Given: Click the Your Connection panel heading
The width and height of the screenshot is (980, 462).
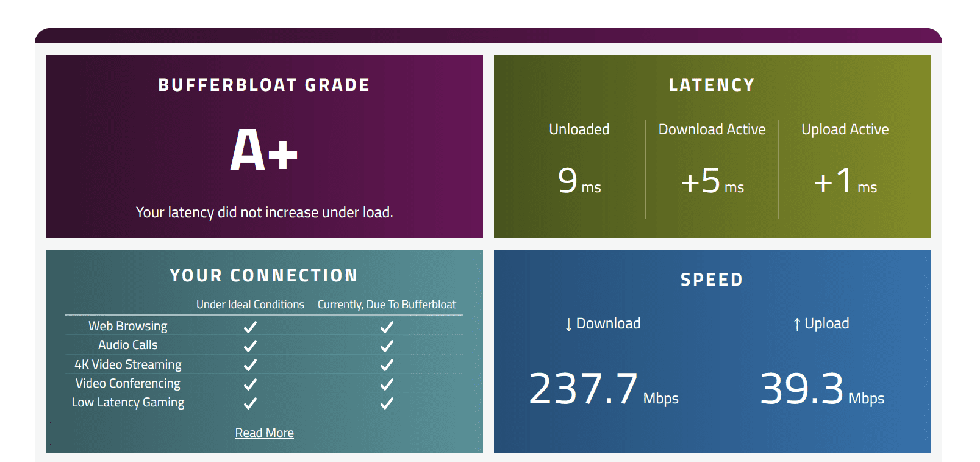Looking at the screenshot, I should pos(264,276).
